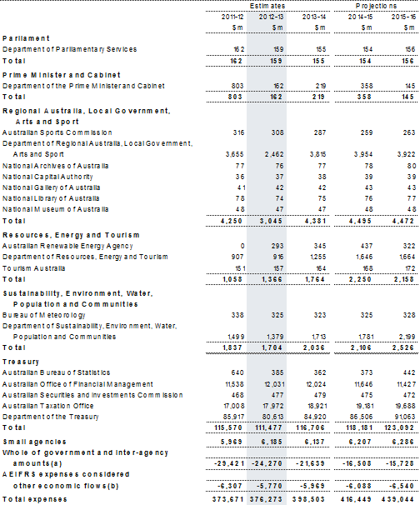Select the 6,185 Small agencies value
Viewport: 420px width, 505px height.
(272, 442)
